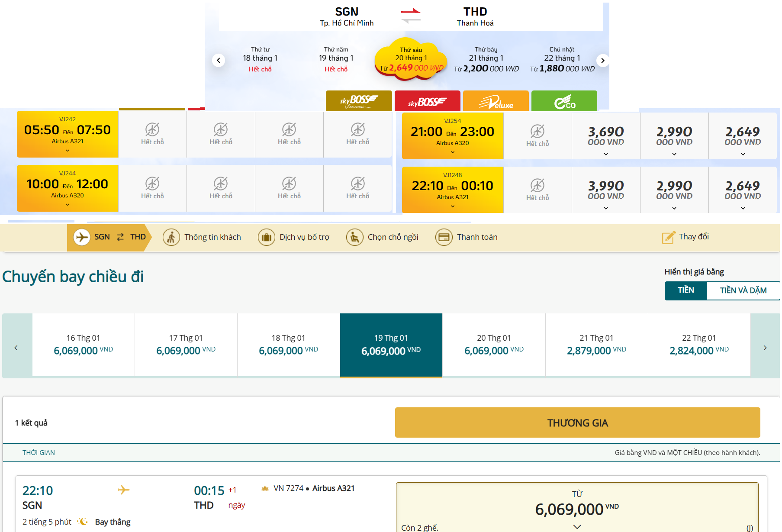The image size is (782, 532).
Task: Click sold-out SkyBoss Business cell for VJ254
Action: 537,136
